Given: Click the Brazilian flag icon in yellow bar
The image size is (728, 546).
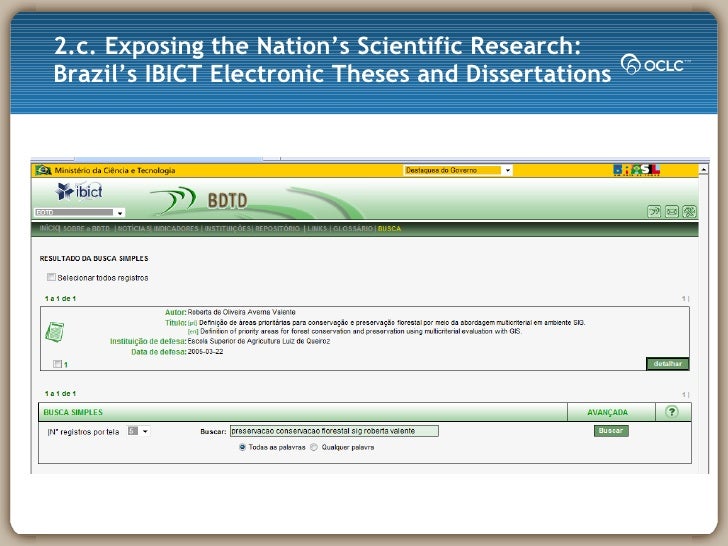Looking at the screenshot, I should click(43, 170).
